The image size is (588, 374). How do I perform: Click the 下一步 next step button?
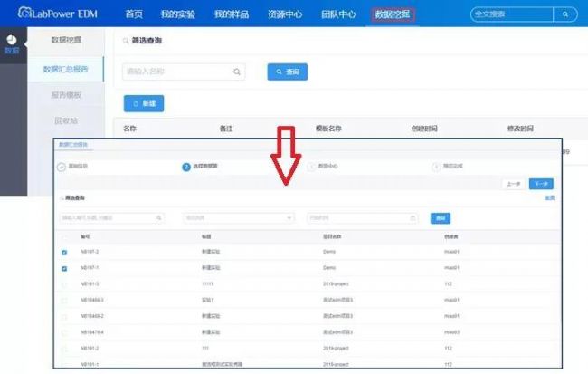pos(540,183)
